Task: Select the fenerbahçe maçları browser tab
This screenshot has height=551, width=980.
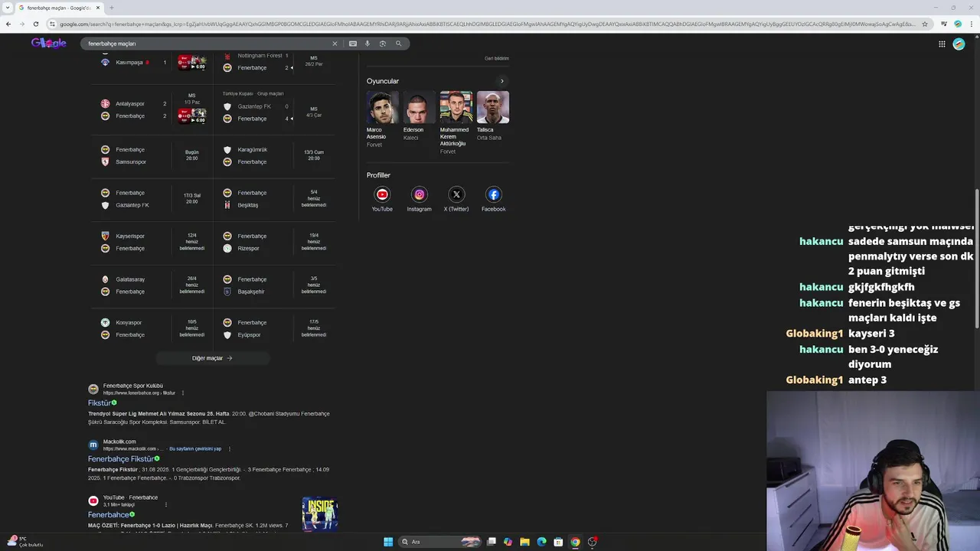Action: pos(59,8)
